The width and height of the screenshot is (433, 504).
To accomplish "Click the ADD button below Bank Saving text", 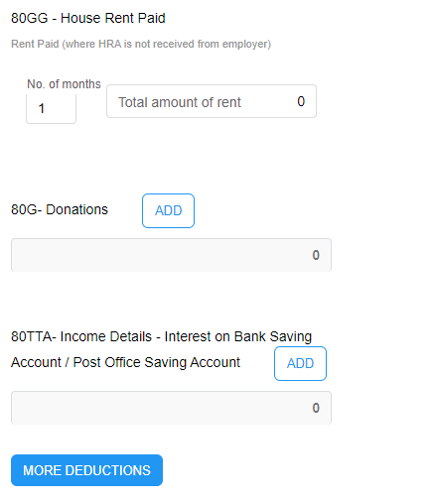I will (300, 363).
